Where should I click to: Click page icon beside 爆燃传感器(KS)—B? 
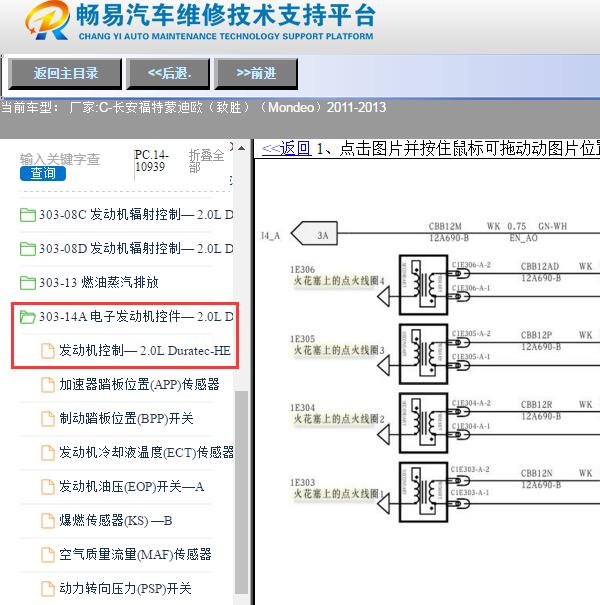(x=48, y=521)
